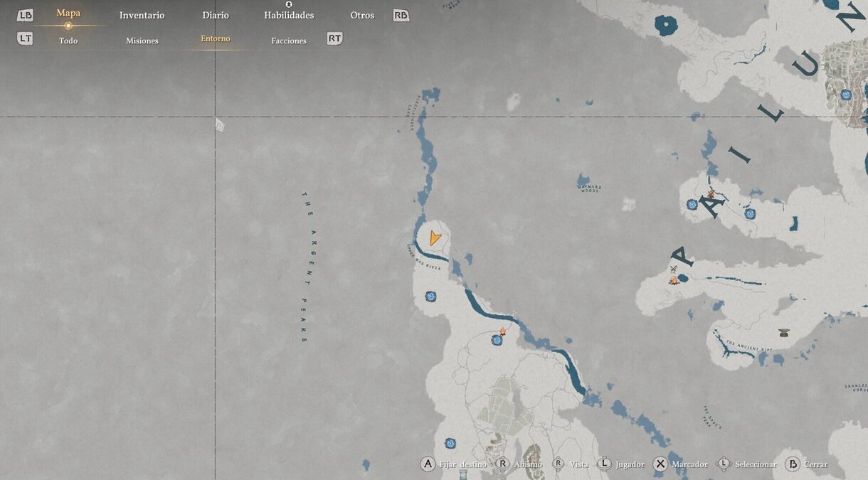
Task: Click the Fijar destino prompt
Action: [x=454, y=464]
